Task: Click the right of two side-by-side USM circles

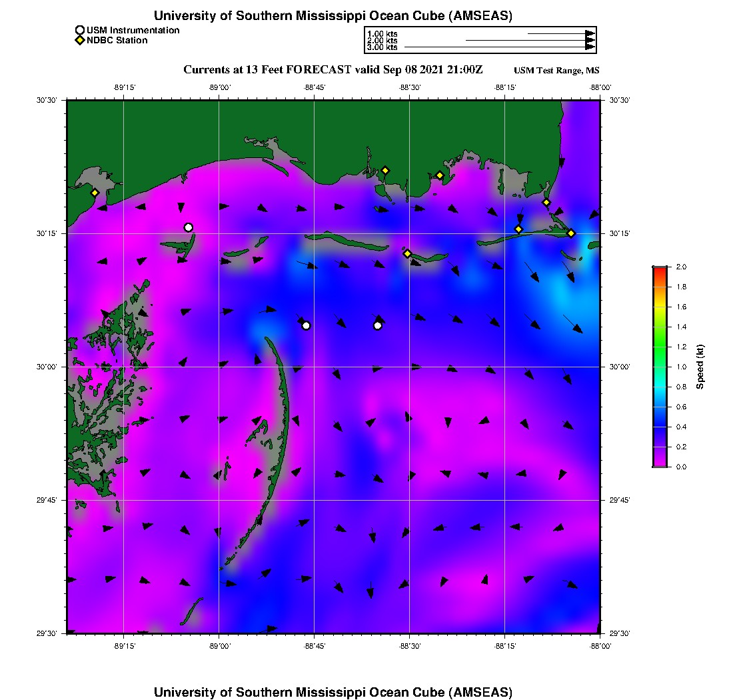Action: click(378, 325)
